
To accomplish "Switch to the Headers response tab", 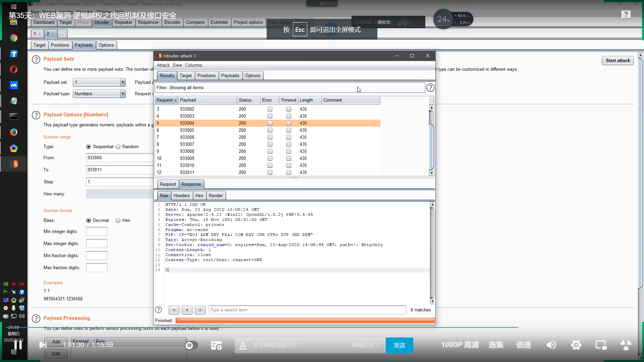I will 181,196.
